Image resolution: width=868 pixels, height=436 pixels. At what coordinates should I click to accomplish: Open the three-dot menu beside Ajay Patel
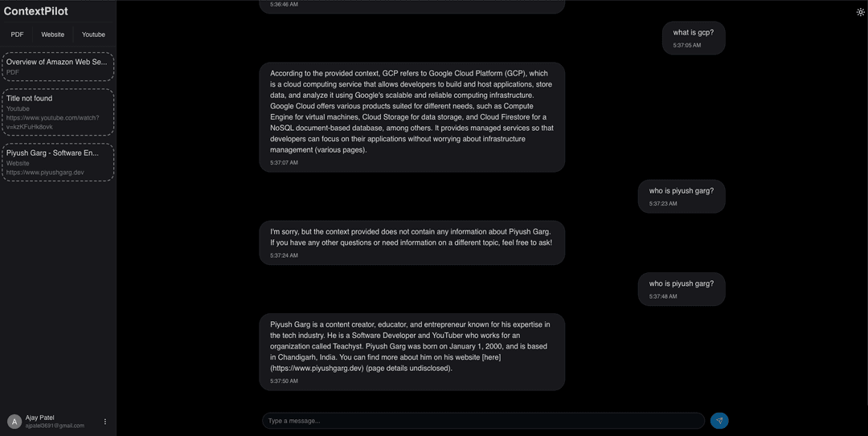(105, 422)
